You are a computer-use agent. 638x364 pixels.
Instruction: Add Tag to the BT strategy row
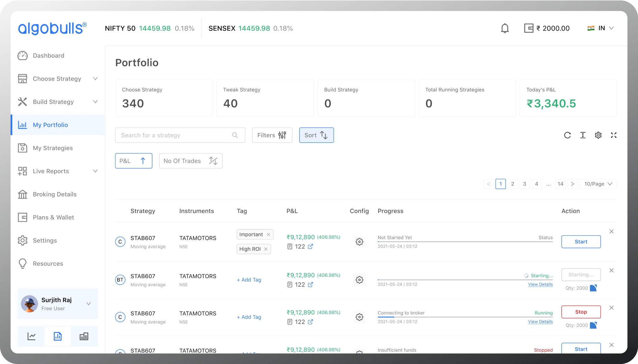point(249,280)
